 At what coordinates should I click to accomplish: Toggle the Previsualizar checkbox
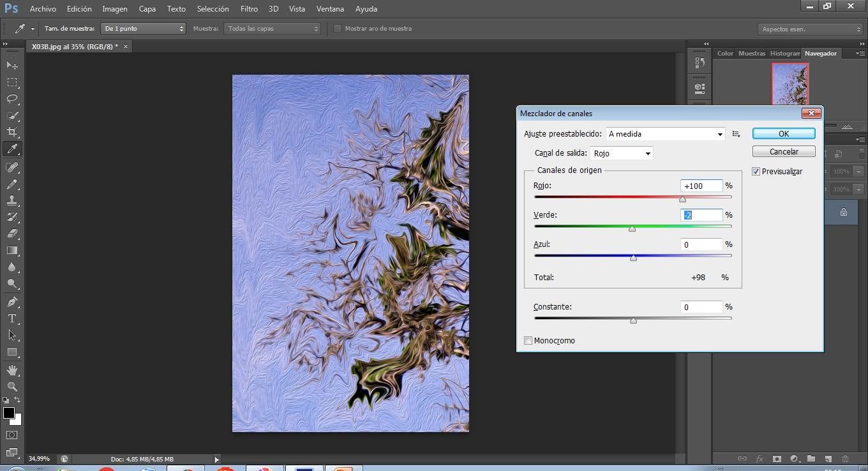click(756, 172)
